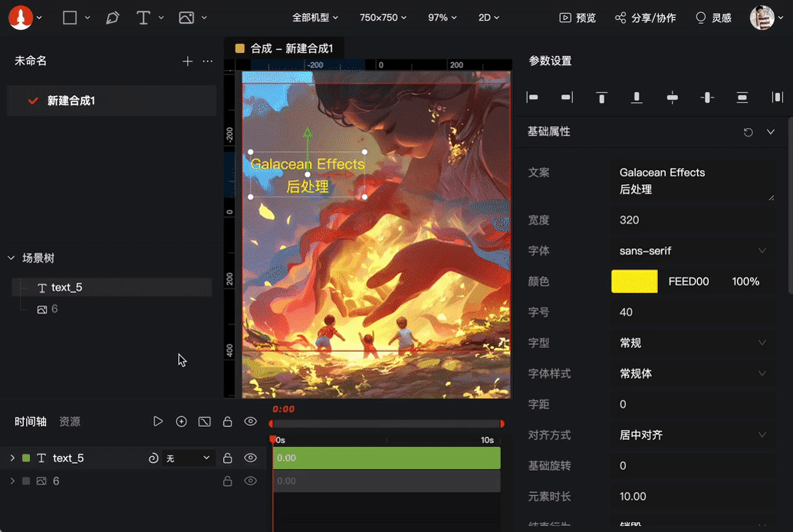
Task: Click the timeline playback range bar
Action: [387, 424]
